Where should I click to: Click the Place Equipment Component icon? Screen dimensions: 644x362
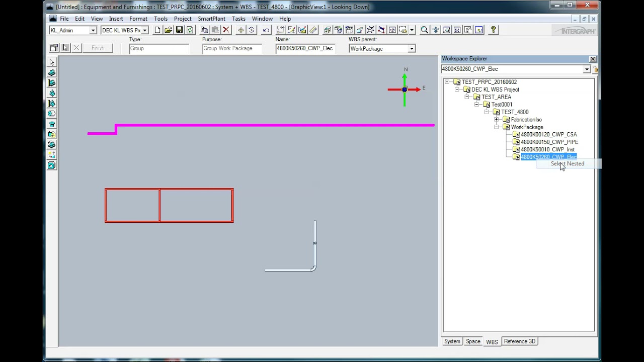coord(52,93)
